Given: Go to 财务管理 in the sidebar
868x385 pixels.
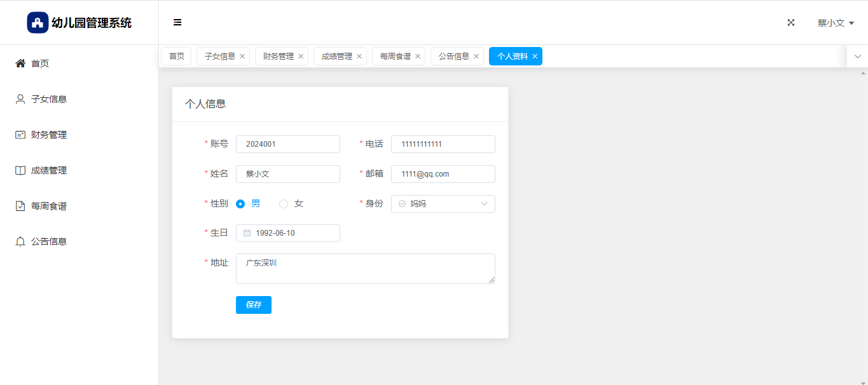Looking at the screenshot, I should click(48, 135).
